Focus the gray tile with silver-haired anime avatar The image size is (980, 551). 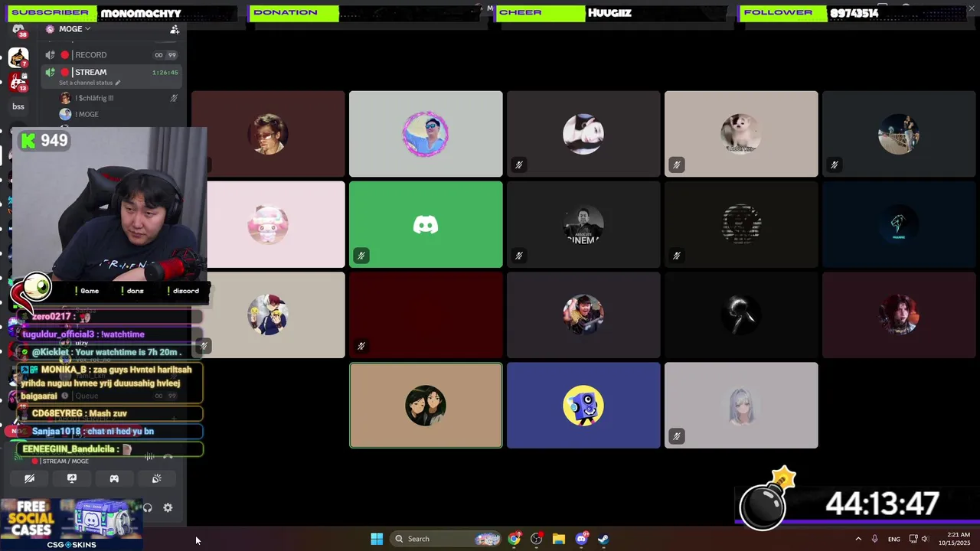click(741, 405)
